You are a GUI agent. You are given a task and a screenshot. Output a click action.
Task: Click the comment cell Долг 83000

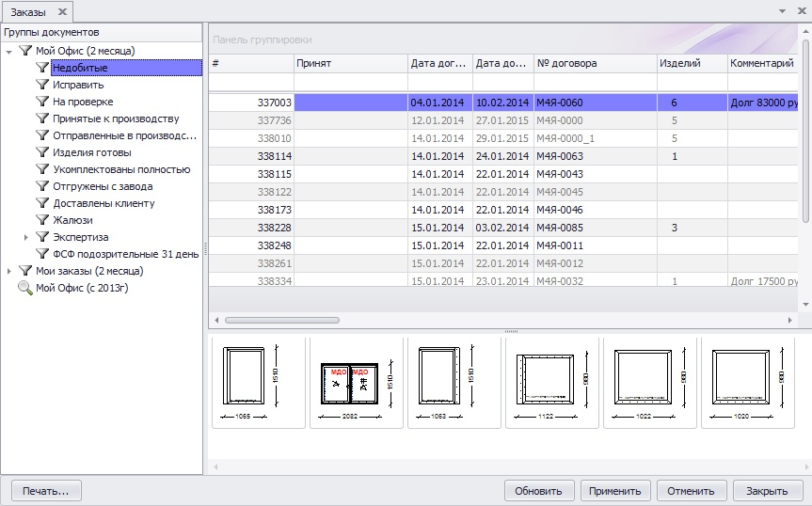point(763,103)
